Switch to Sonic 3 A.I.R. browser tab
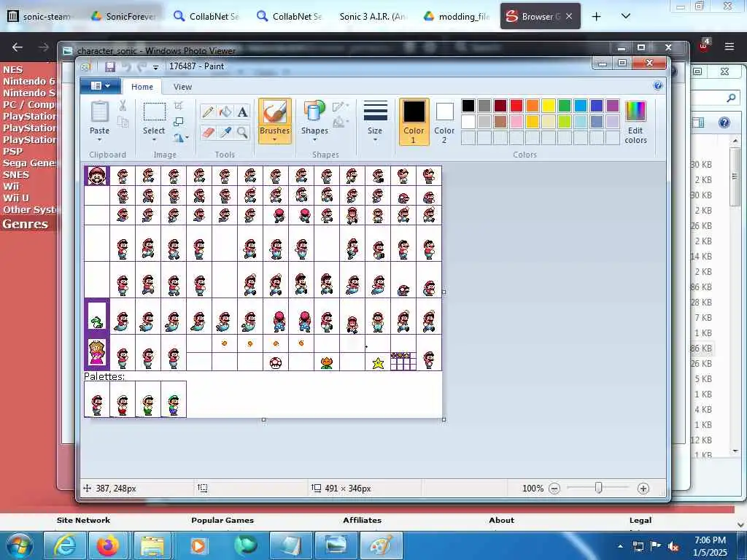 [x=373, y=16]
